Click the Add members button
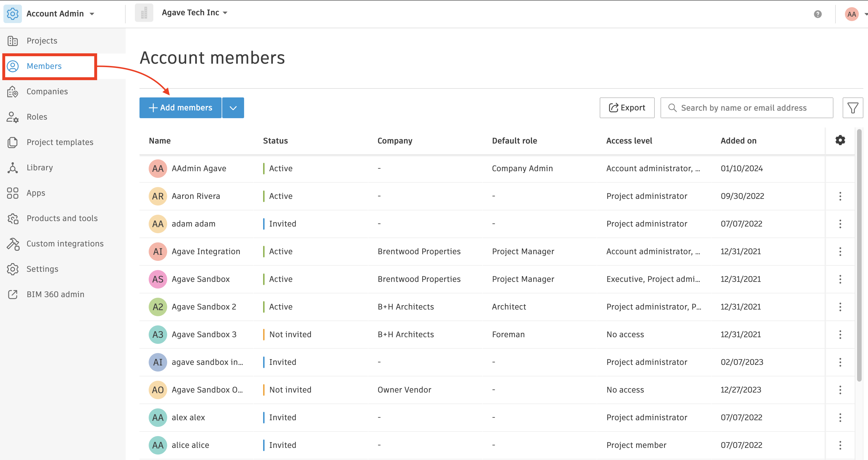The height and width of the screenshot is (460, 868). click(x=180, y=108)
